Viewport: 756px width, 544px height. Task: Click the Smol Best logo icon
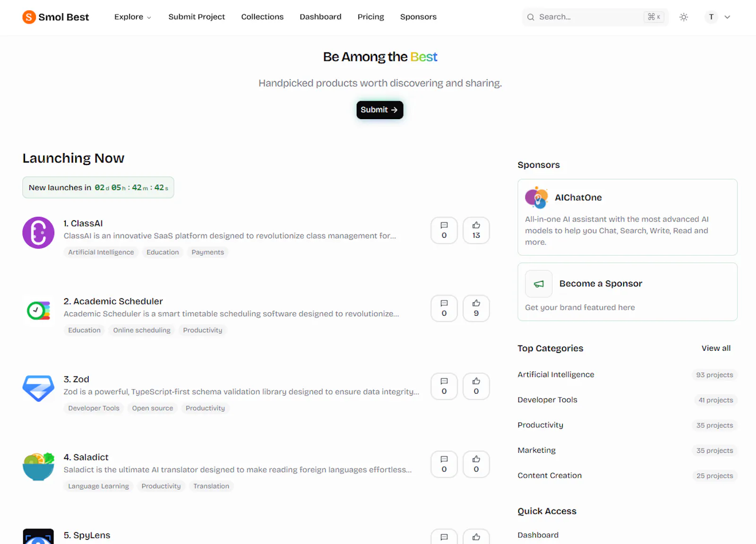[x=29, y=17]
